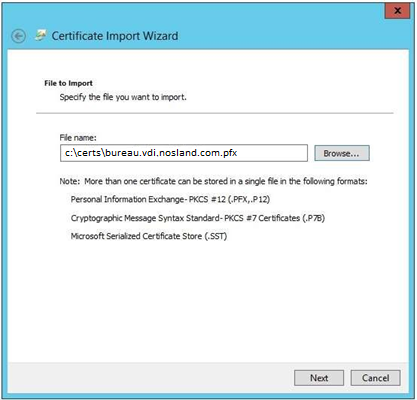This screenshot has width=417, height=400.
Task: Click 'Specify the file you want to import' text
Action: [x=123, y=97]
